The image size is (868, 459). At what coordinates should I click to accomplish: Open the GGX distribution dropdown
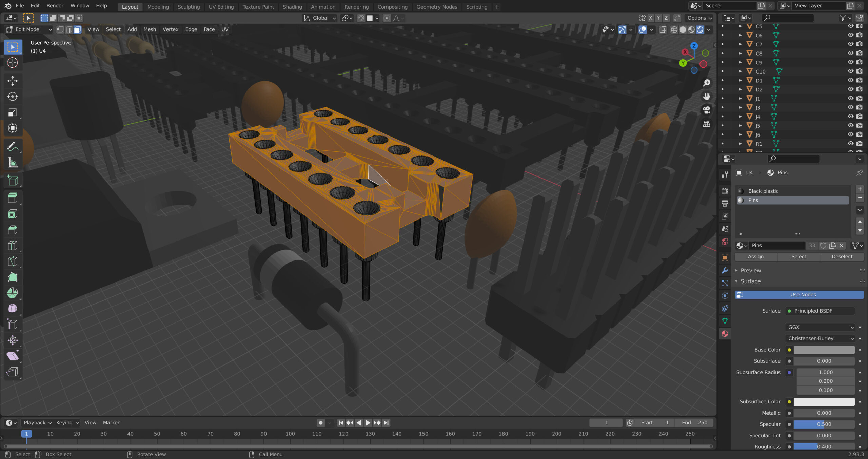click(820, 327)
